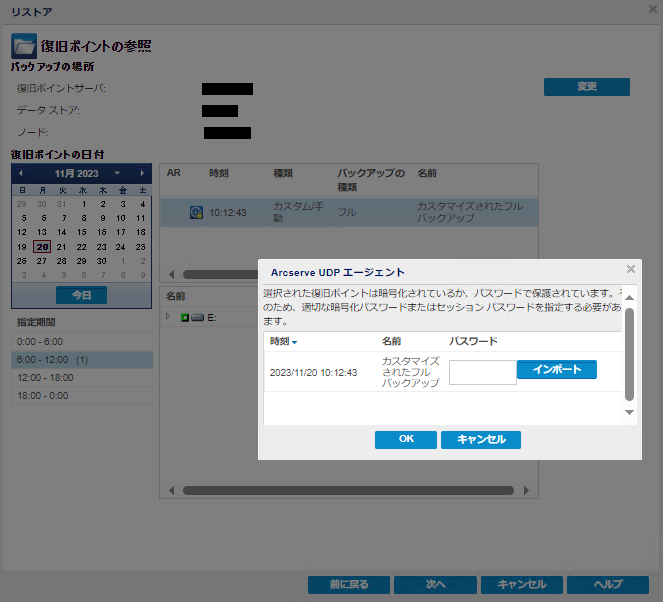Close the リストア window

click(x=653, y=9)
